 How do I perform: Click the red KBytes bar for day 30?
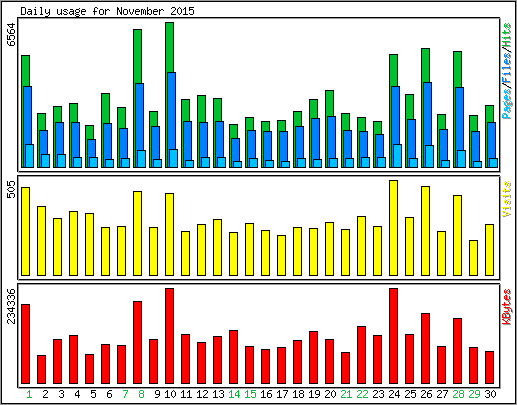489,367
